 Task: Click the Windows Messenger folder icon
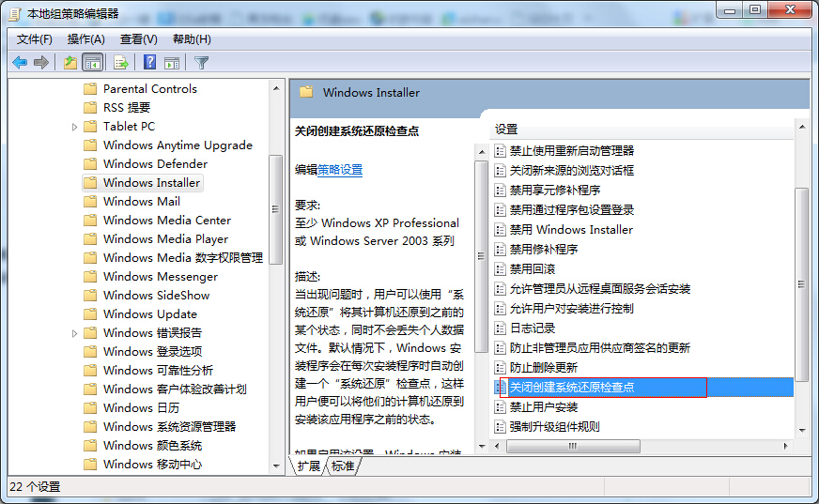(x=90, y=277)
